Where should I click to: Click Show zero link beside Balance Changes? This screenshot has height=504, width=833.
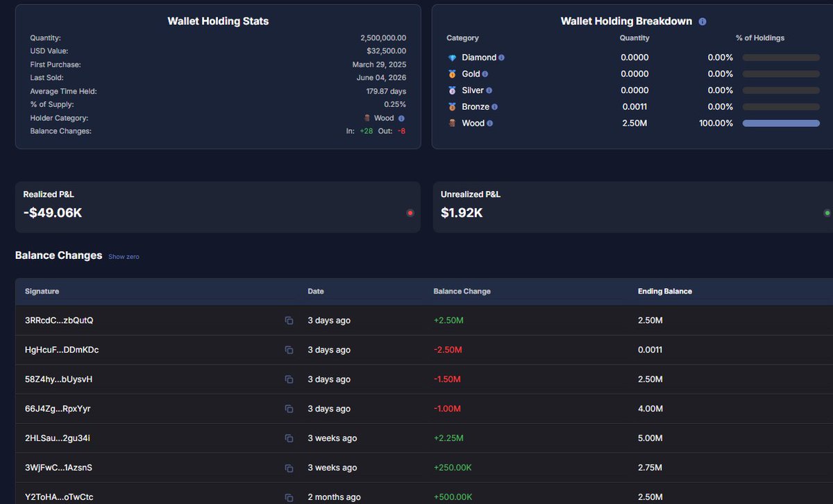(124, 257)
